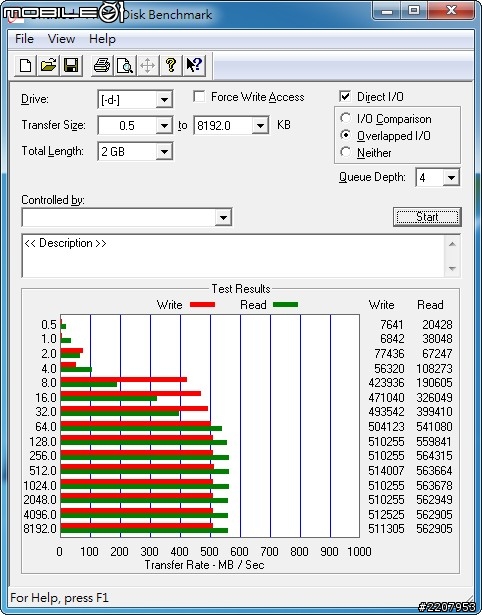This screenshot has height=615, width=482.
Task: Click the 8192.0 row write value 511305
Action: (386, 529)
